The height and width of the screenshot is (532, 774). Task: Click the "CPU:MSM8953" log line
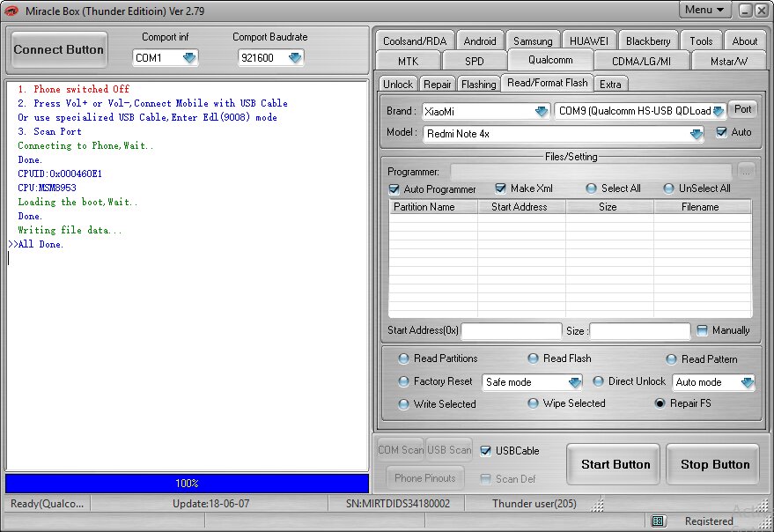coord(48,188)
